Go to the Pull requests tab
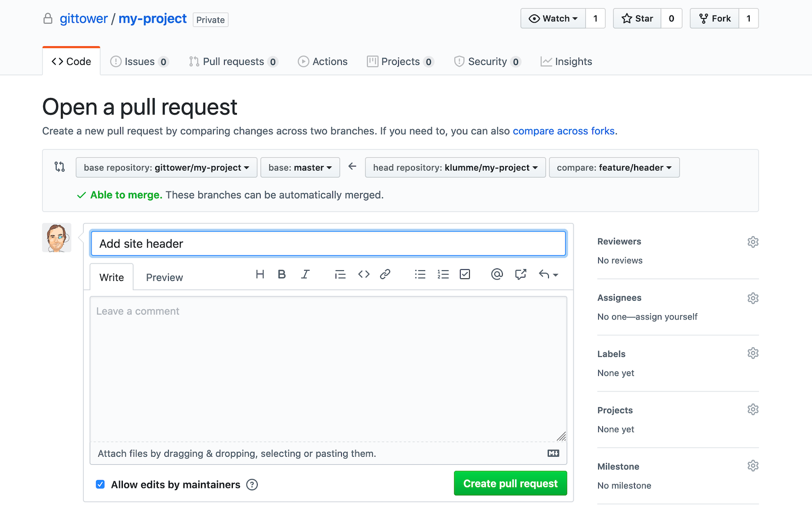The width and height of the screenshot is (812, 508). point(233,62)
